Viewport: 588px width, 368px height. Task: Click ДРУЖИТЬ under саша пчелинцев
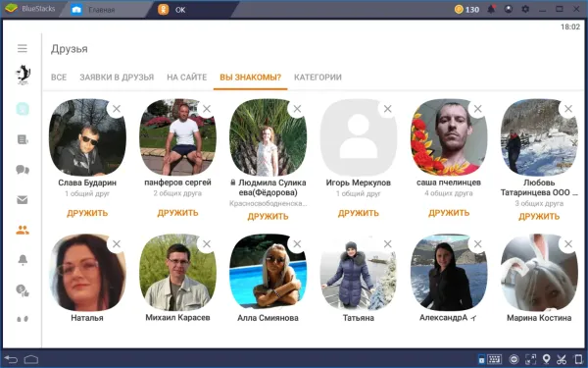coord(449,213)
